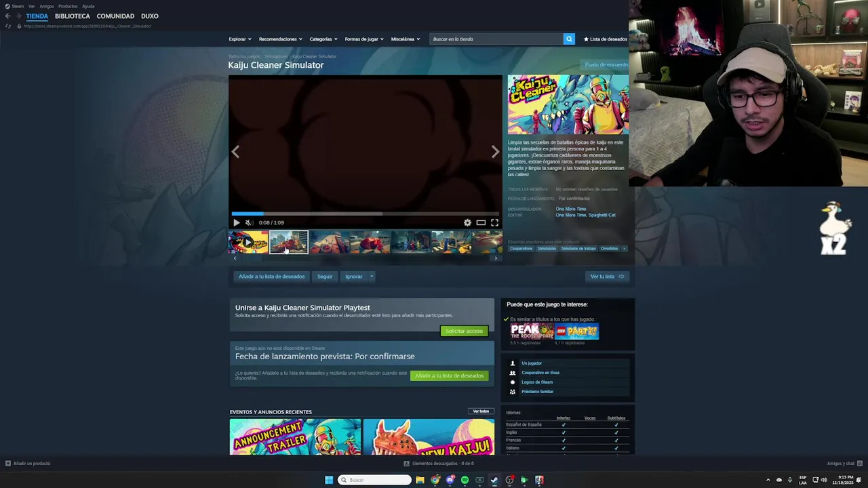The image size is (868, 488).
Task: Unmute the trailer audio
Action: [x=249, y=222]
